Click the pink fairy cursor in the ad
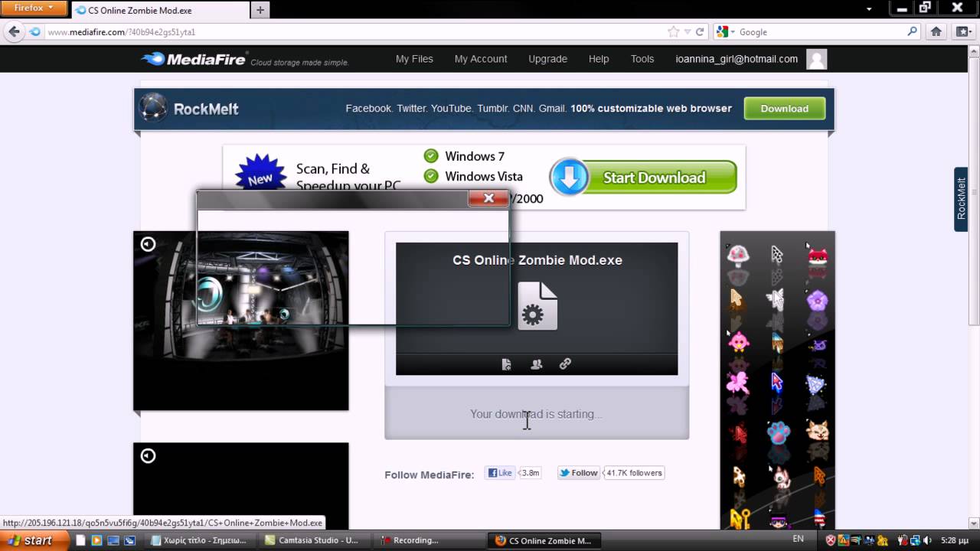Image resolution: width=980 pixels, height=551 pixels. [737, 382]
